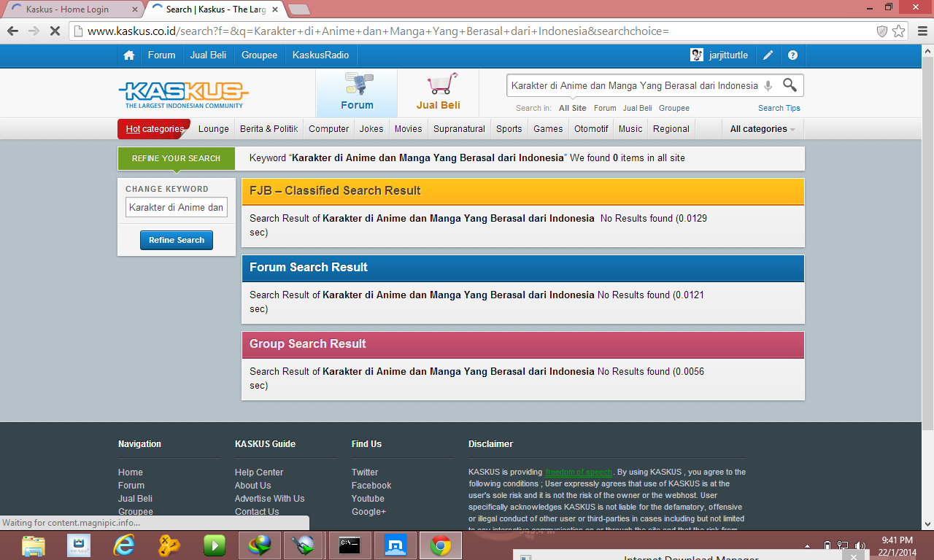Open the Computer category
934x560 pixels.
(328, 129)
